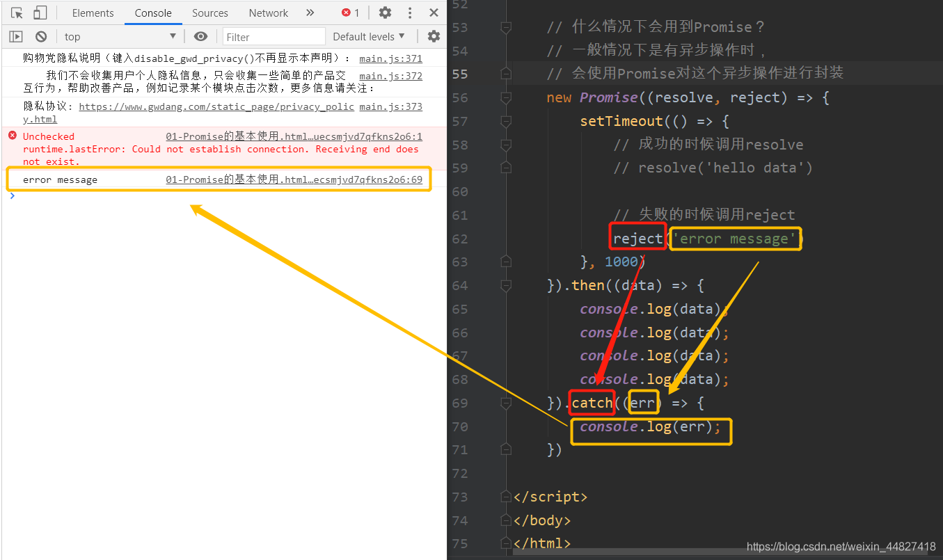Image resolution: width=943 pixels, height=560 pixels.
Task: Open the Elements tab
Action: tap(93, 13)
